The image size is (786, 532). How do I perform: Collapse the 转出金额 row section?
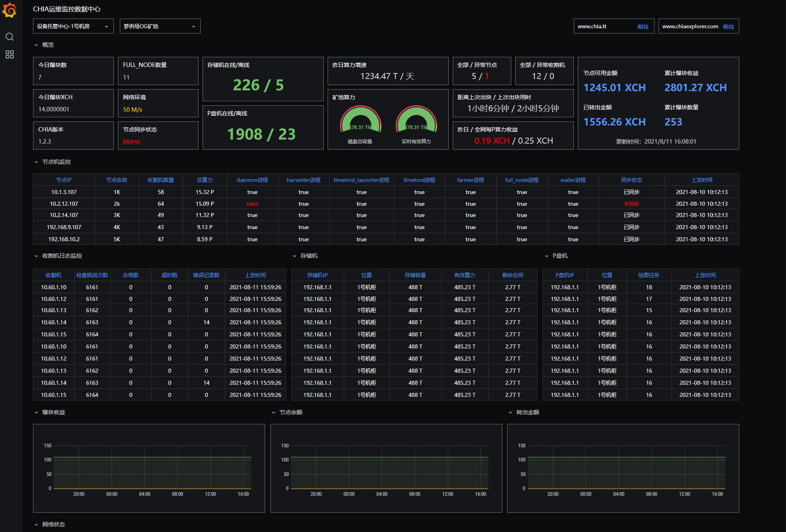[x=524, y=412]
